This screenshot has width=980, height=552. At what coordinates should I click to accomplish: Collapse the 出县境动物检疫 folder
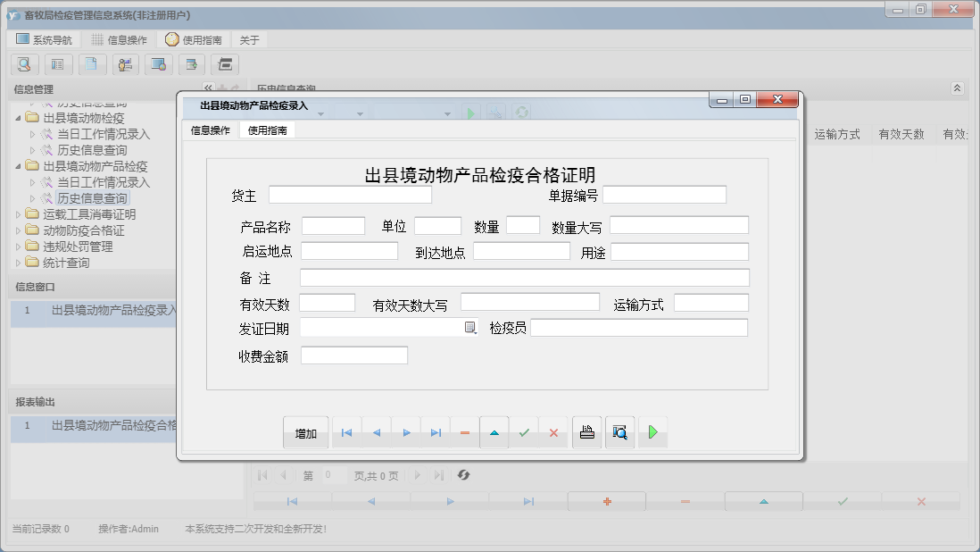point(18,118)
